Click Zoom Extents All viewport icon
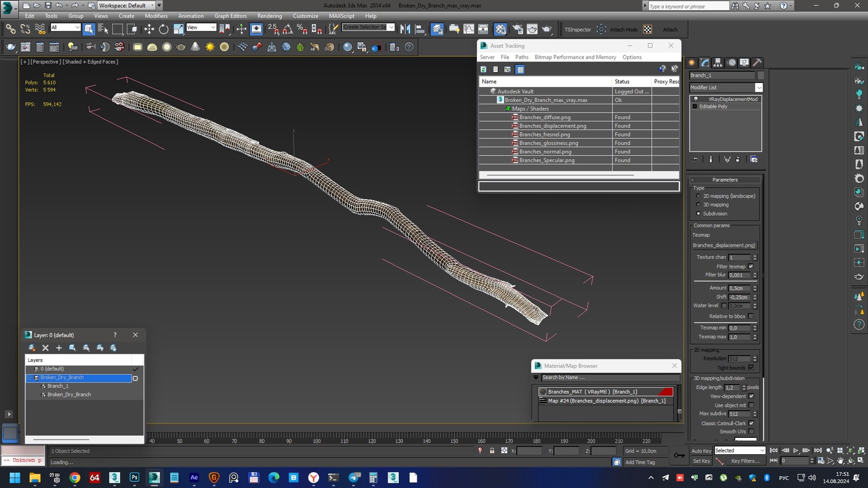The height and width of the screenshot is (488, 868). click(861, 450)
